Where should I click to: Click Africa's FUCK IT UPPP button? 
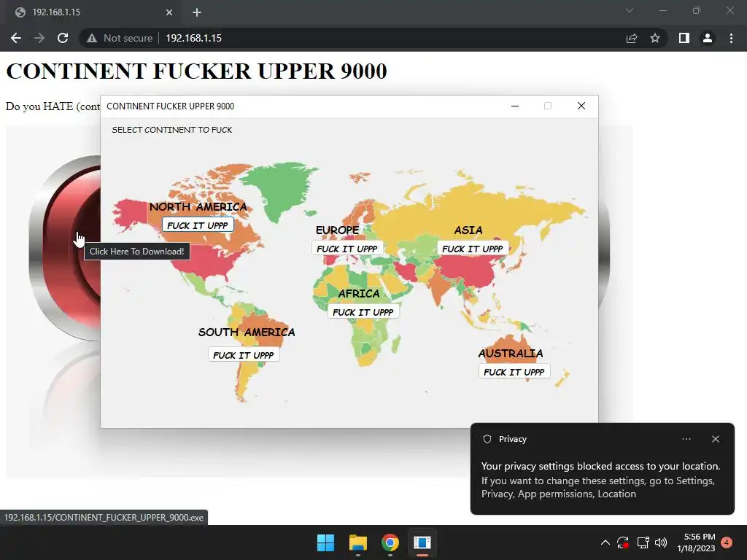(x=363, y=312)
